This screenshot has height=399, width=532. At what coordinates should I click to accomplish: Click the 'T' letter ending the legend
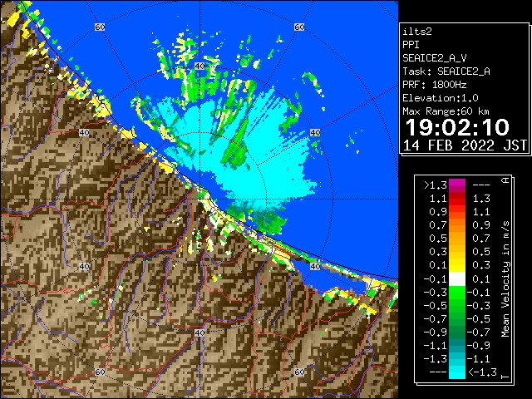point(505,377)
